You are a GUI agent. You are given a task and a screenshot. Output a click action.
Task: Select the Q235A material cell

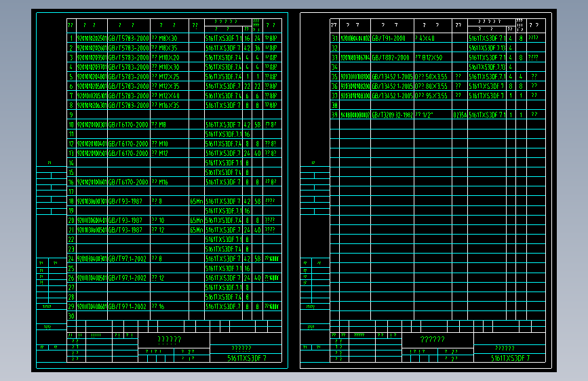(x=460, y=115)
